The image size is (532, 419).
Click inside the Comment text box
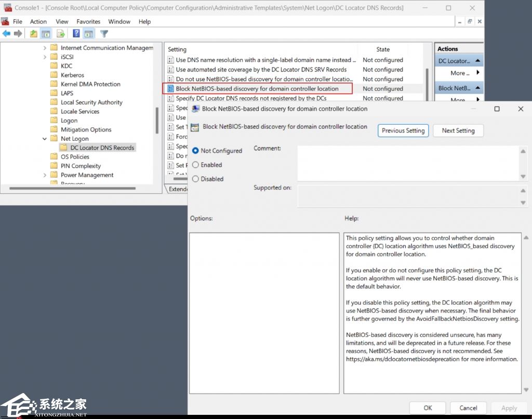pos(408,163)
